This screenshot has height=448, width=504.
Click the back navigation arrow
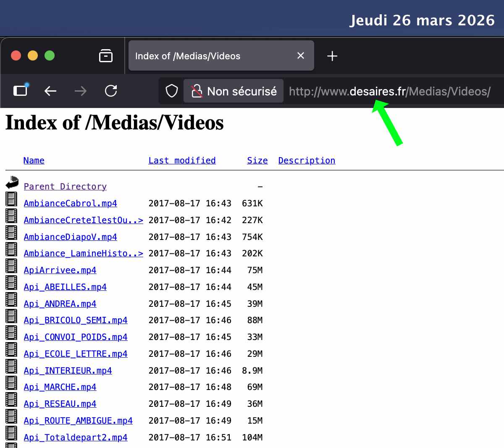[50, 91]
